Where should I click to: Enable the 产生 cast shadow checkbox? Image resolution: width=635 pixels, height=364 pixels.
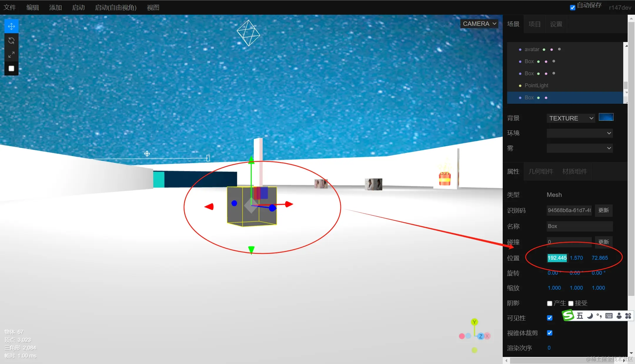click(549, 303)
